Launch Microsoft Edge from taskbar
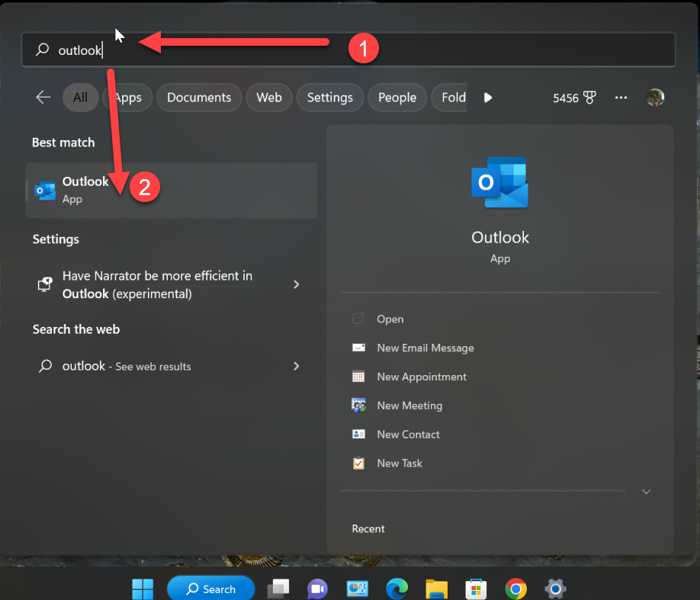The image size is (700, 600). 397,589
